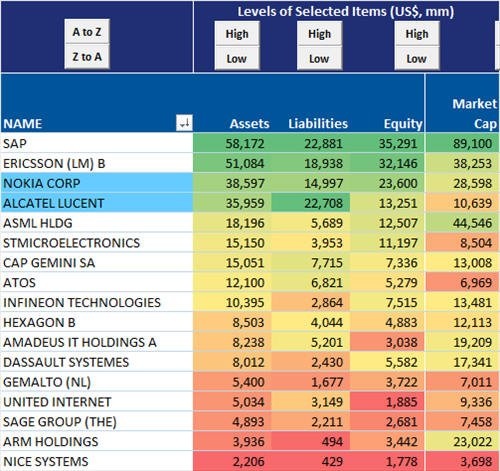Sort names with Z to A button

tap(87, 57)
